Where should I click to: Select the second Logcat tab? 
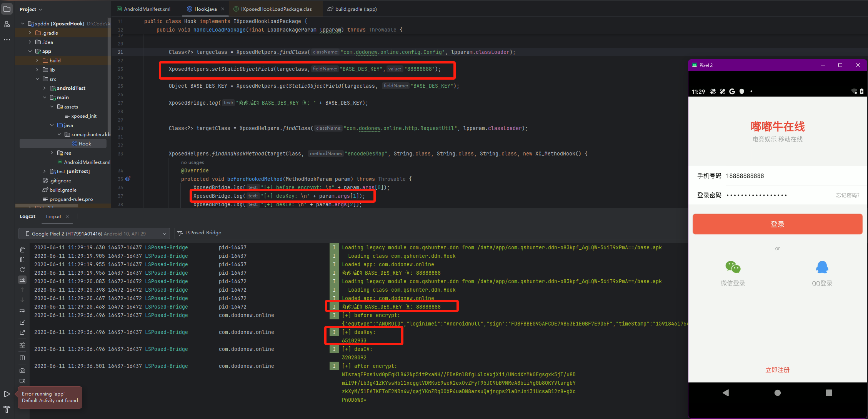click(53, 217)
